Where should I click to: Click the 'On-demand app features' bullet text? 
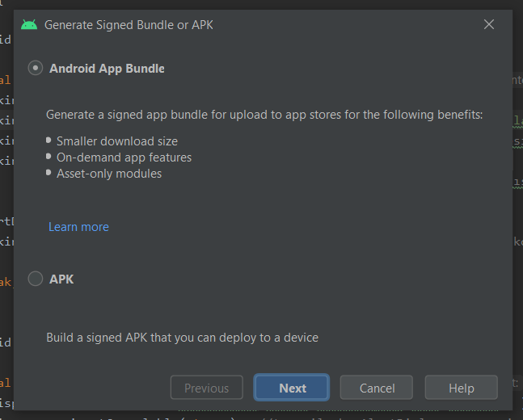tap(124, 157)
